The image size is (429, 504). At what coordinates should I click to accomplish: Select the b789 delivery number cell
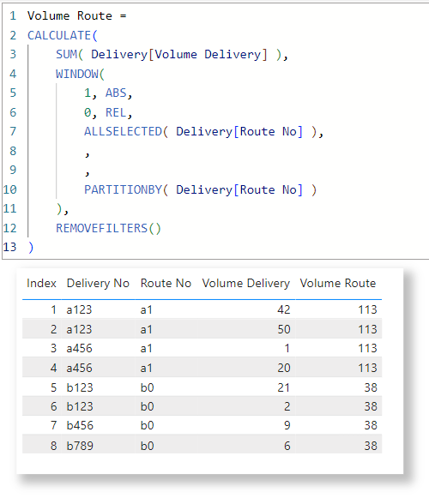80,446
